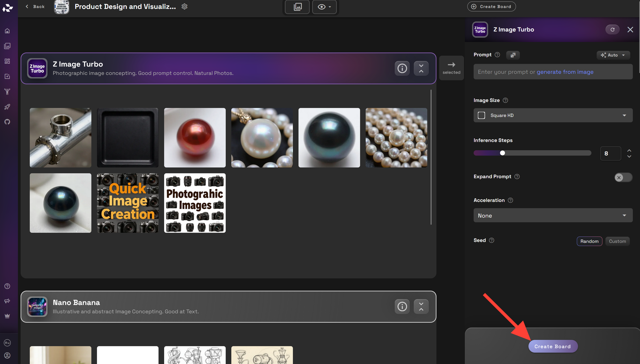
Task: Open the Image Size dropdown showing Square HD
Action: (x=553, y=115)
